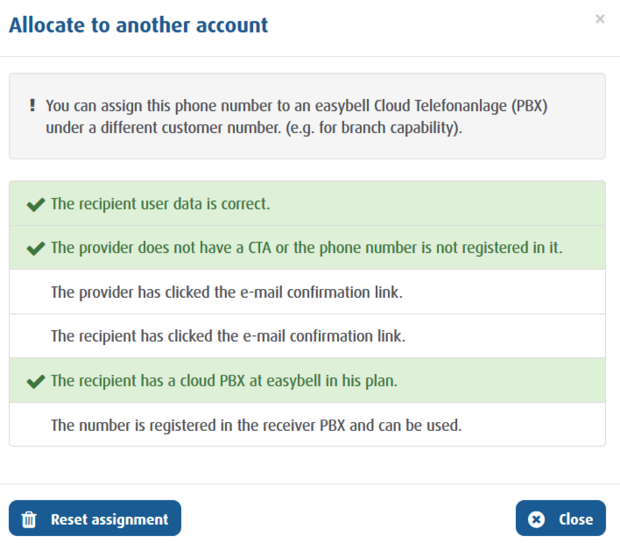Click checkmark beside recipient user data status
The height and width of the screenshot is (543, 620).
coord(36,204)
